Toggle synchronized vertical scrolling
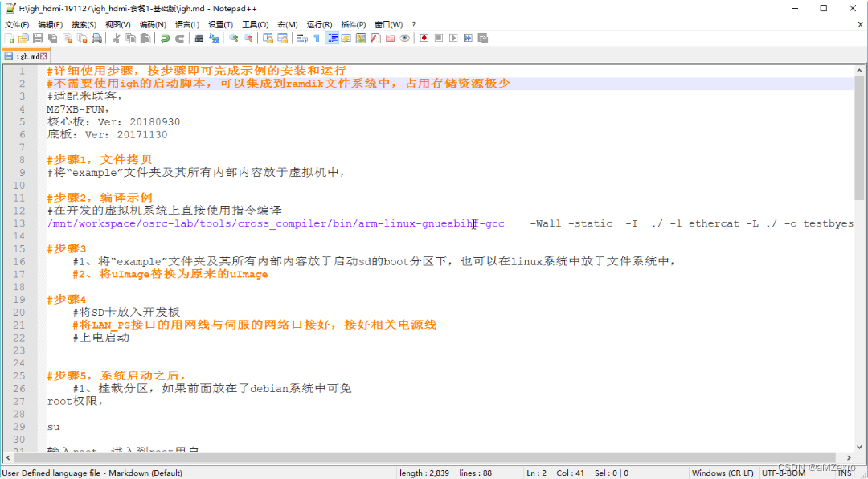 [x=268, y=39]
